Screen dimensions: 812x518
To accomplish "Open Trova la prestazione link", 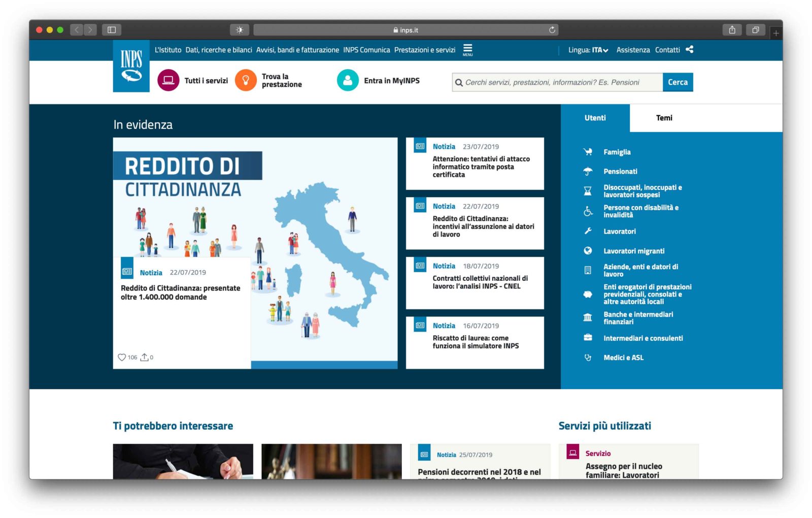I will point(282,80).
